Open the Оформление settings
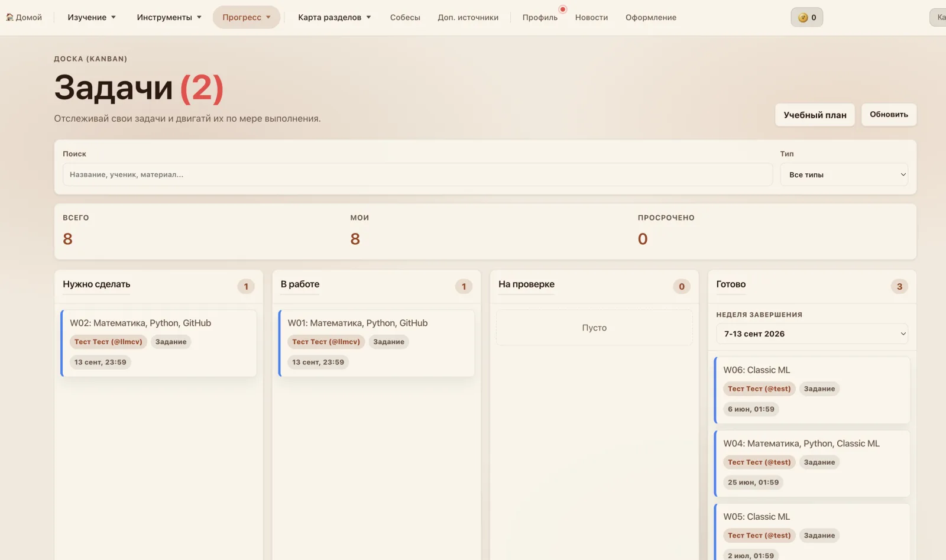The image size is (946, 560). [x=651, y=17]
